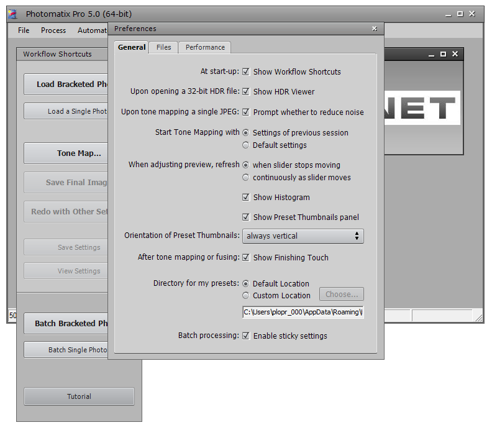Click the presets directory path field

pyautogui.click(x=303, y=313)
